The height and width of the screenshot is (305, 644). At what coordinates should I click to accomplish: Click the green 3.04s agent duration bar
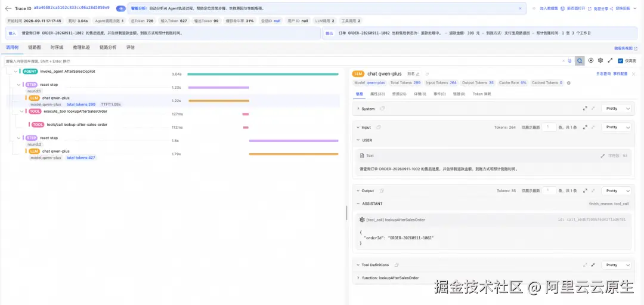click(263, 74)
